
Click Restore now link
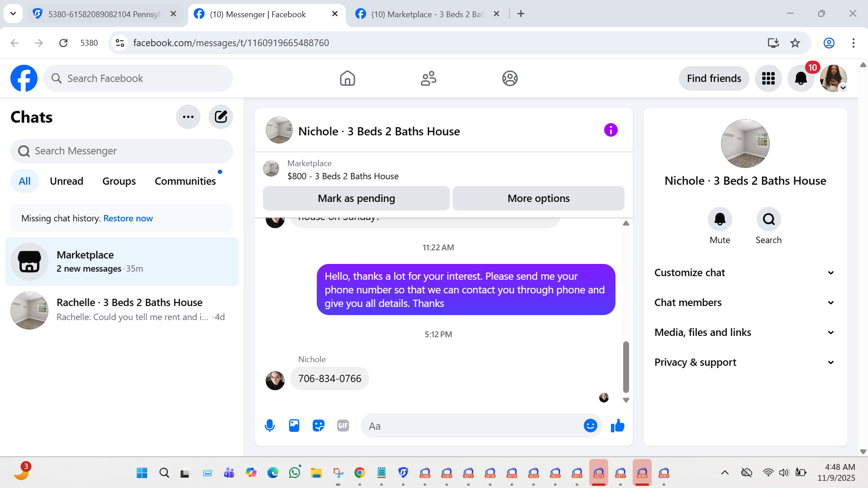[128, 218]
